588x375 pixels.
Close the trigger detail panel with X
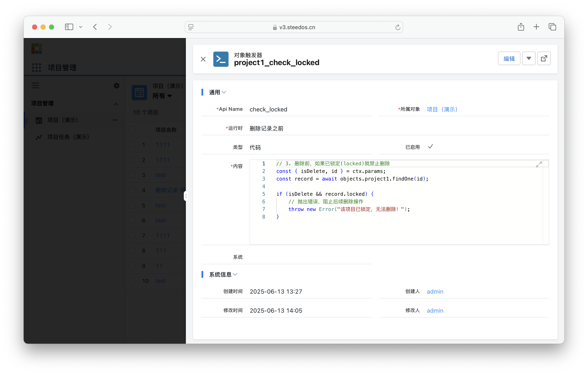tap(203, 59)
